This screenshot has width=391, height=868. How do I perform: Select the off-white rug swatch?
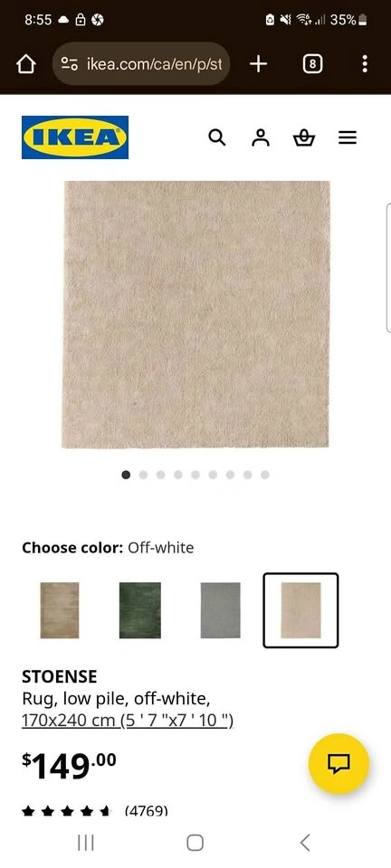[x=300, y=610]
